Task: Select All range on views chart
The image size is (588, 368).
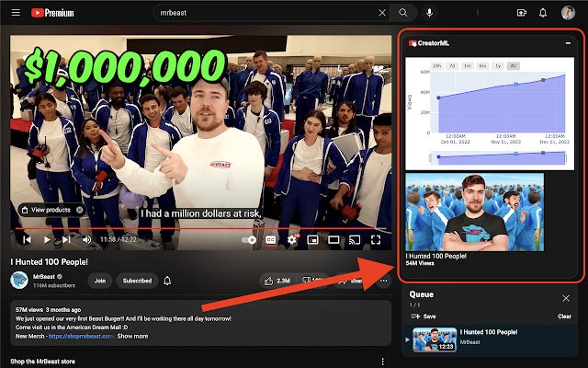Action: point(513,66)
